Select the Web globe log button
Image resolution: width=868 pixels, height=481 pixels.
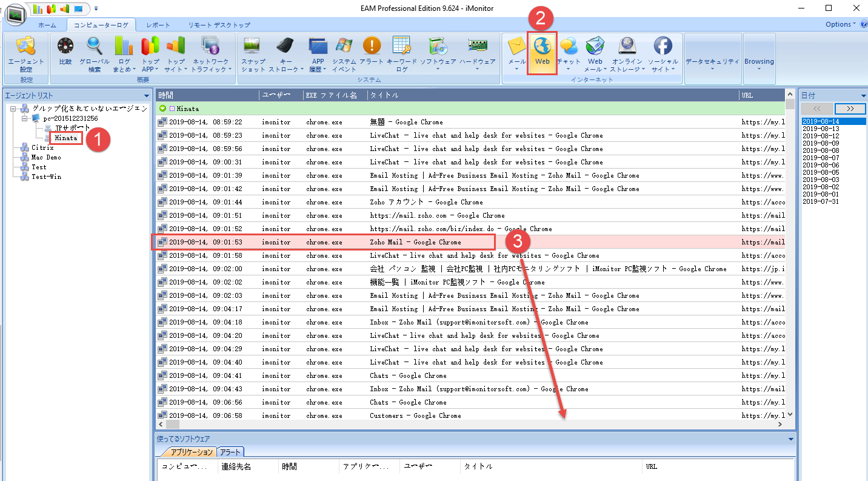coord(542,54)
